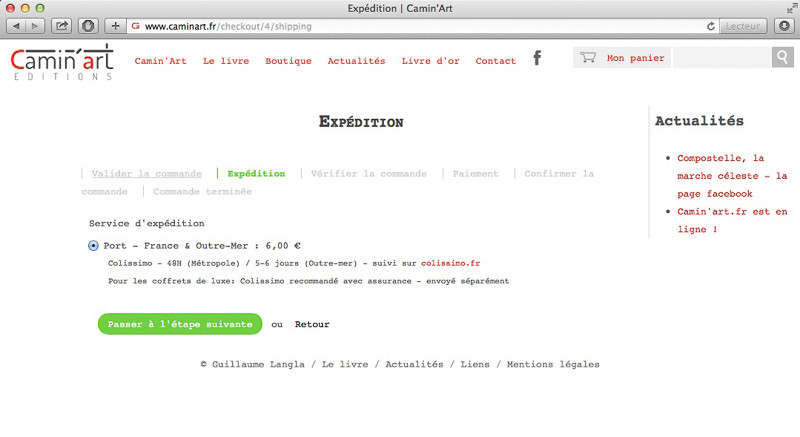Open the colissimo.fr tracking link

457,263
